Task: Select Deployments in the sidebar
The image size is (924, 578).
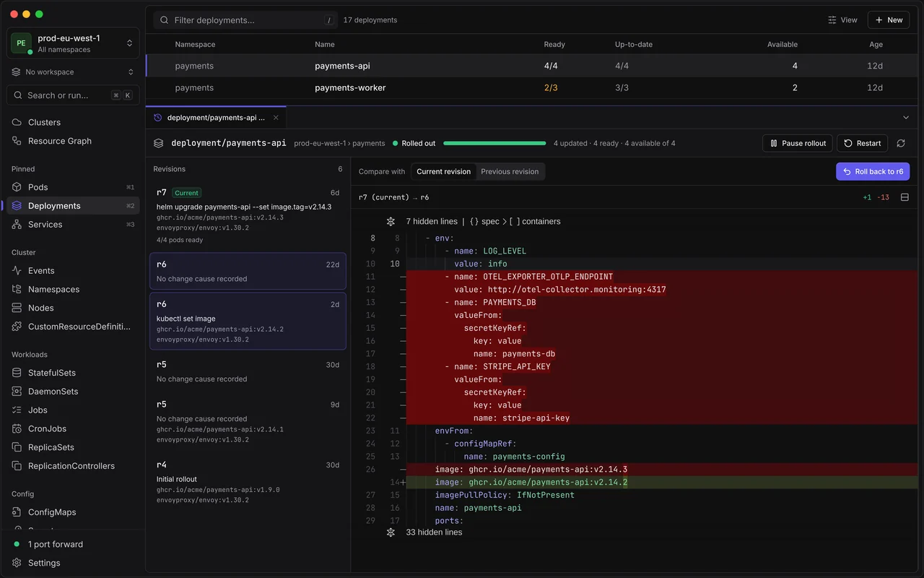Action: (73, 206)
